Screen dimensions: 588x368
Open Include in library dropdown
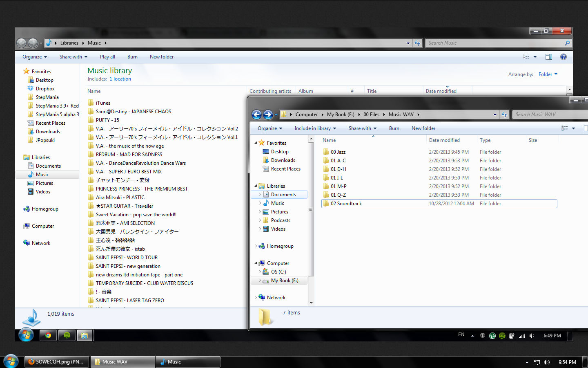click(315, 128)
